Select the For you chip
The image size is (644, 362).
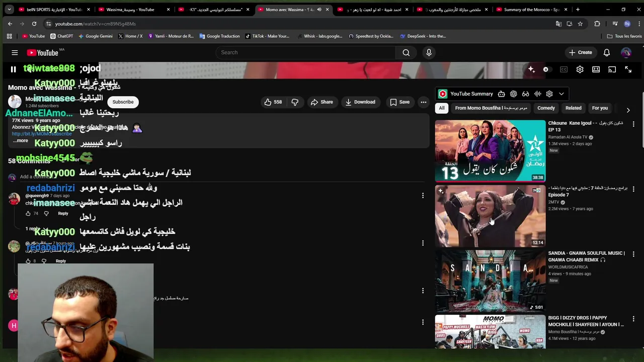(600, 108)
